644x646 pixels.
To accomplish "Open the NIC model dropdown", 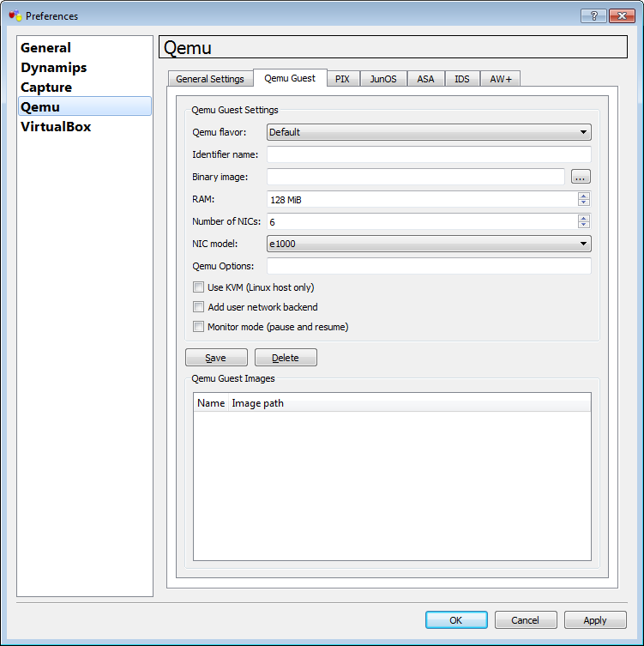I will [429, 244].
